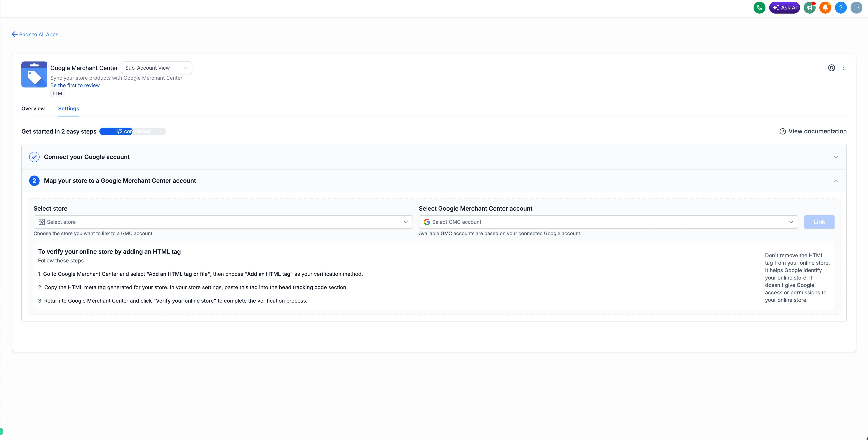The width and height of the screenshot is (868, 440).
Task: Open the announcements megaphone icon
Action: (809, 8)
